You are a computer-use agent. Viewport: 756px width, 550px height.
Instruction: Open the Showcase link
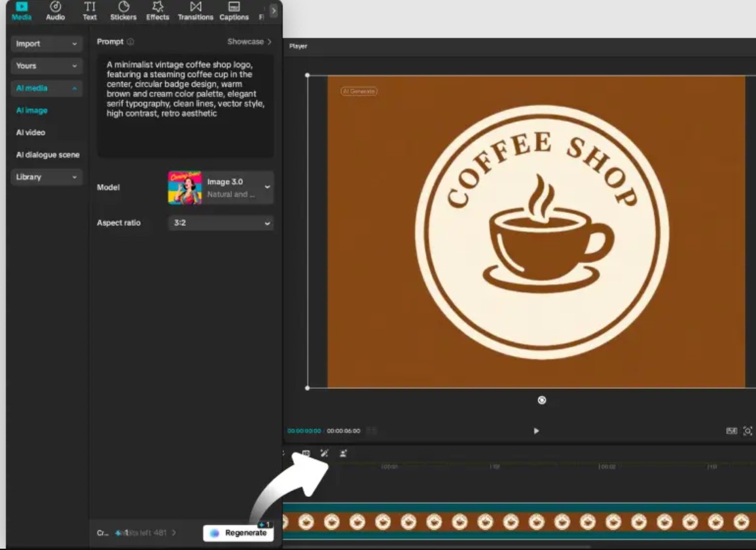(x=249, y=42)
